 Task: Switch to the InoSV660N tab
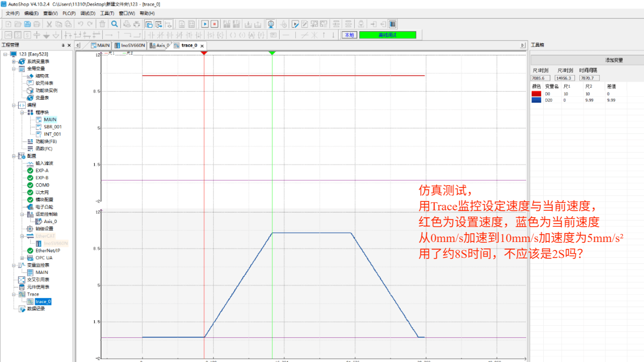tap(130, 45)
